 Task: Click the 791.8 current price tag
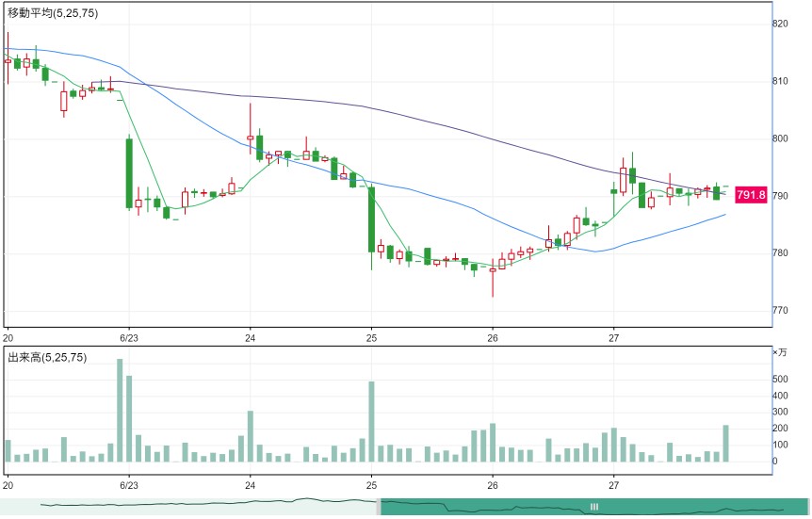tap(751, 195)
